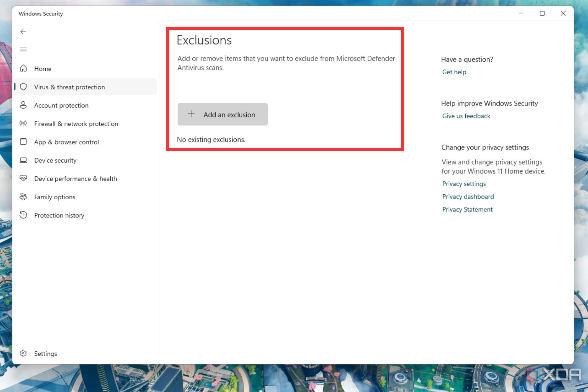
Task: Click the hamburger menu toggle
Action: (x=24, y=50)
